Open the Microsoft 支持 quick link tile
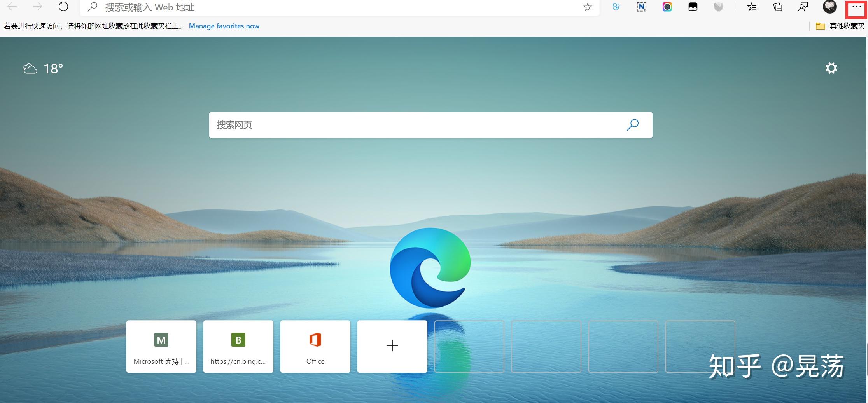Viewport: 868px width, 403px height. [x=161, y=346]
